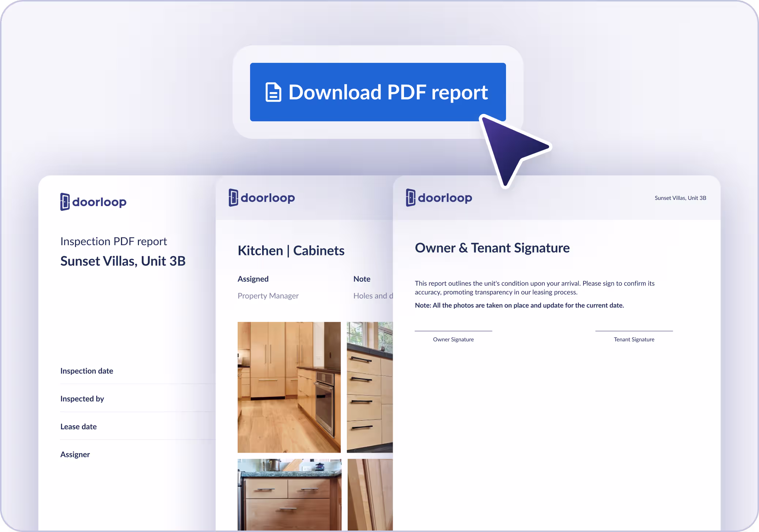Viewport: 759px width, 532px height.
Task: Select the Inspected by row
Action: coord(82,399)
